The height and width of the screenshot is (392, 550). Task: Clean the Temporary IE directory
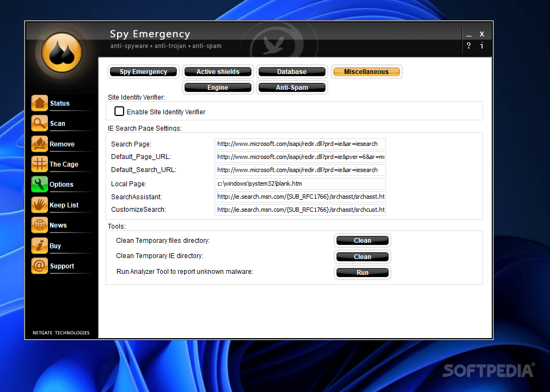tap(362, 256)
